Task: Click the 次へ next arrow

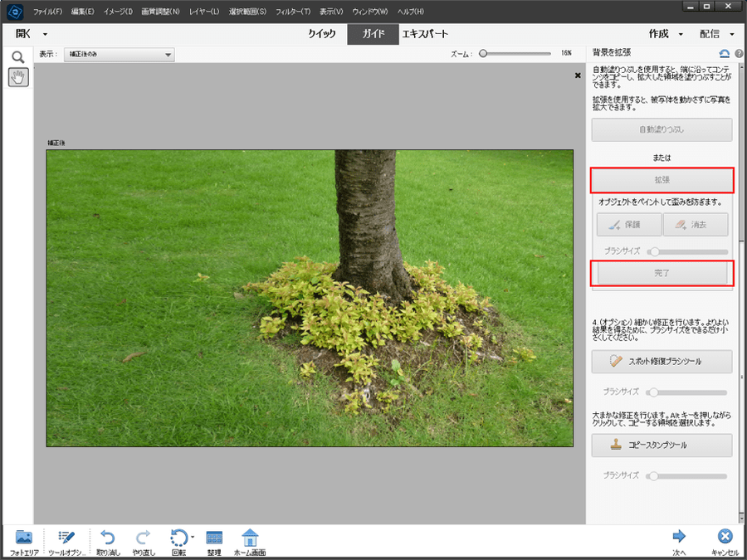Action: pos(679,538)
